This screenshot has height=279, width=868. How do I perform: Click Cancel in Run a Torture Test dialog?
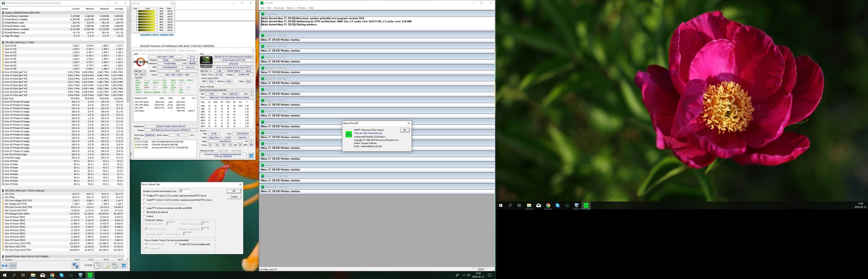[x=234, y=197]
